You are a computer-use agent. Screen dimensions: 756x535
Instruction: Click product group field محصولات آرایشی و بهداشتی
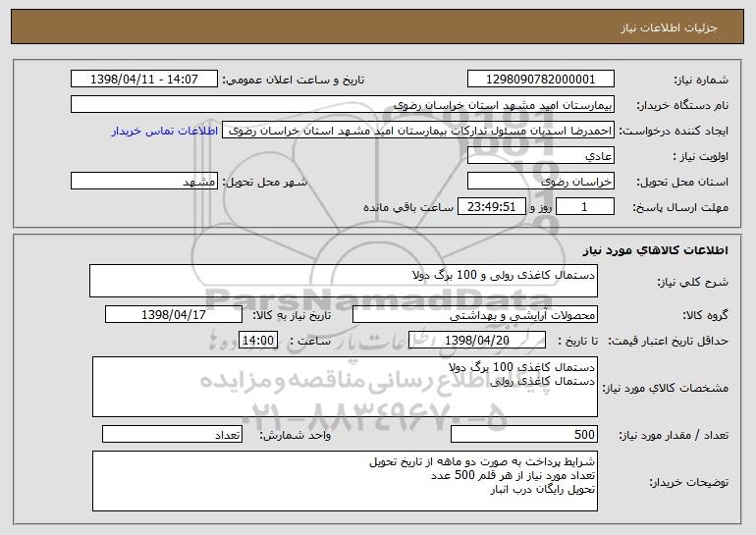pos(475,315)
